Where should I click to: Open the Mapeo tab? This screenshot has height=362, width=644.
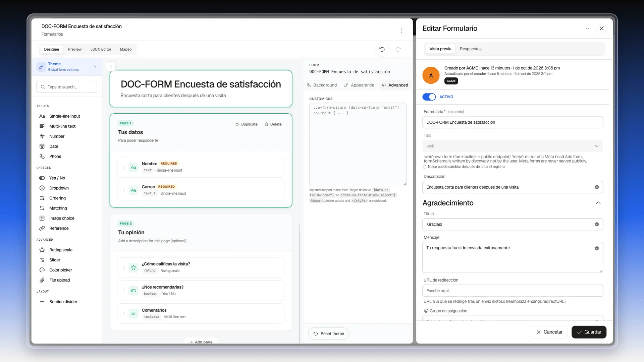(x=126, y=49)
